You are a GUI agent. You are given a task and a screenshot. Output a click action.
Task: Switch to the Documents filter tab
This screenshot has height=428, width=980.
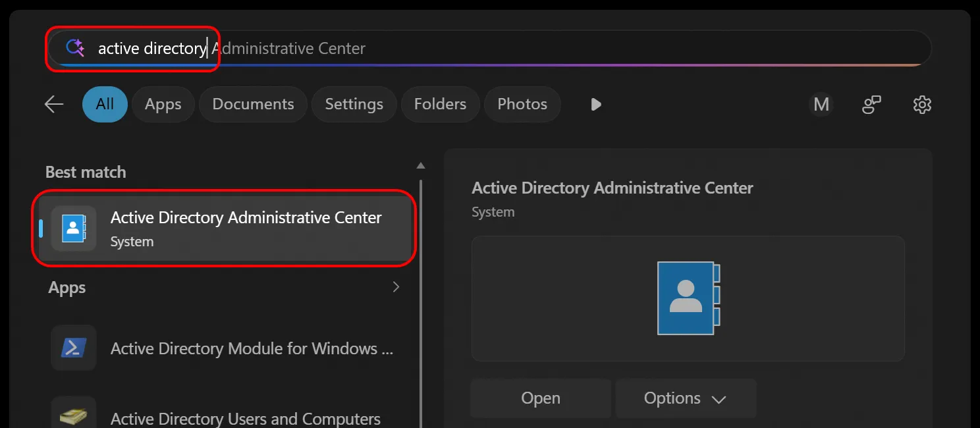point(253,104)
